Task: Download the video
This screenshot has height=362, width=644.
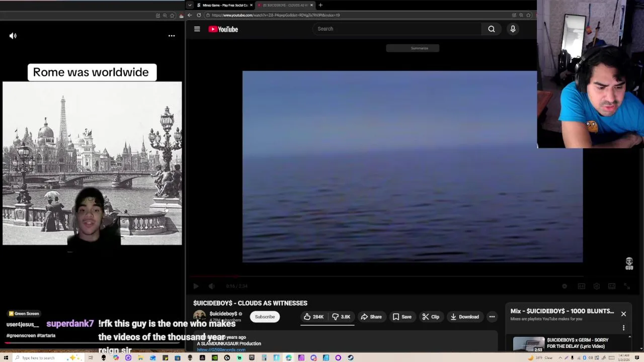Action: click(x=464, y=317)
